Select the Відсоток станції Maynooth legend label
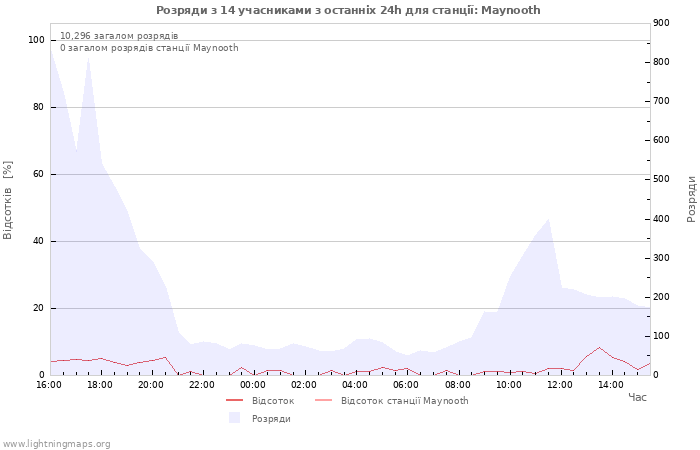The image size is (700, 450). (404, 401)
